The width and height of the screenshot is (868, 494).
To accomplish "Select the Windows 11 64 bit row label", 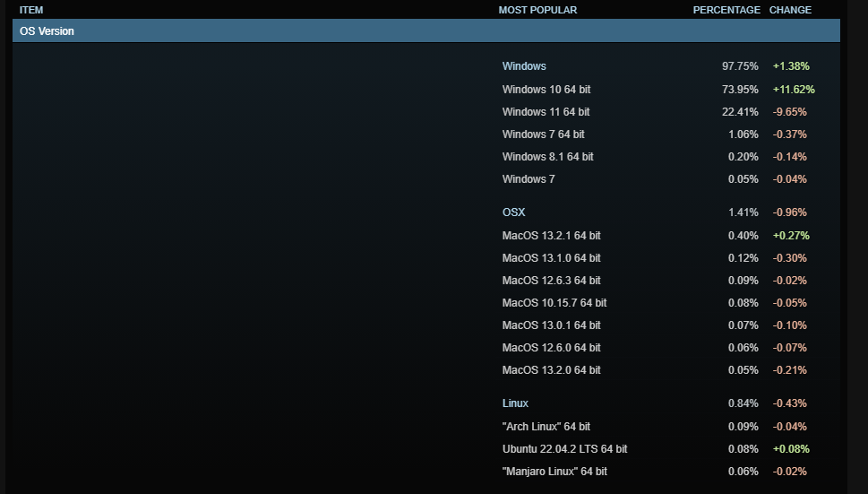I will tap(546, 112).
